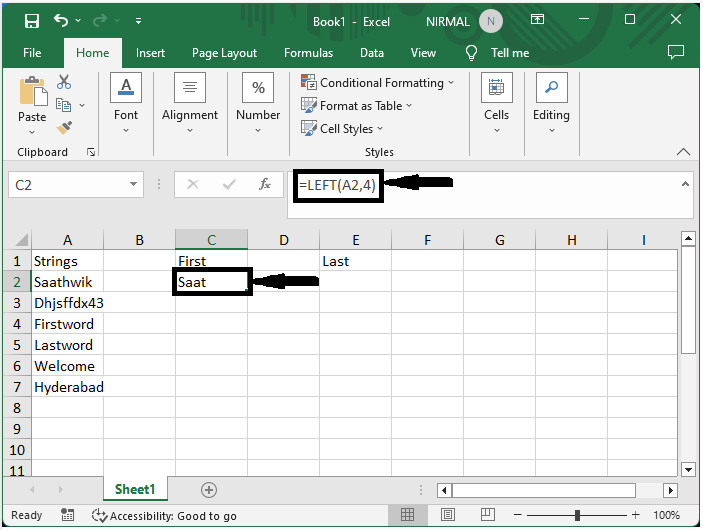The image size is (703, 530).
Task: Open Accessibility: Good to go checker
Action: [x=164, y=516]
